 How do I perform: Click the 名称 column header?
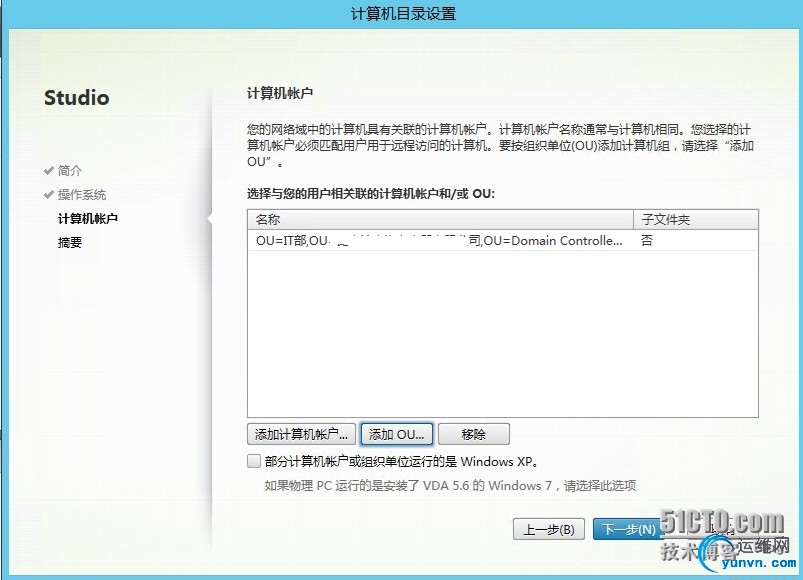click(440, 220)
